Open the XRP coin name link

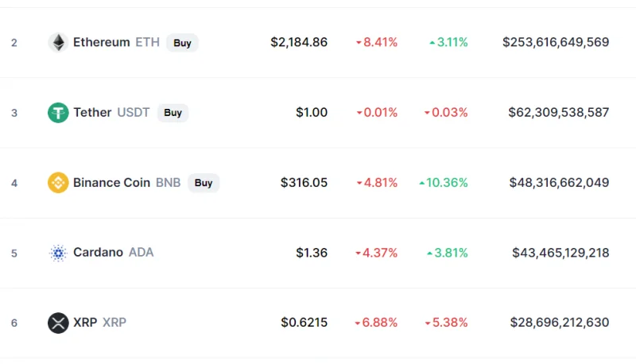(85, 322)
